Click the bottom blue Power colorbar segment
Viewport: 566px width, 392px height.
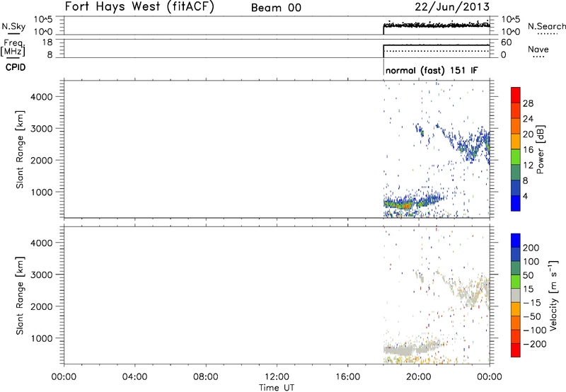[516, 203]
